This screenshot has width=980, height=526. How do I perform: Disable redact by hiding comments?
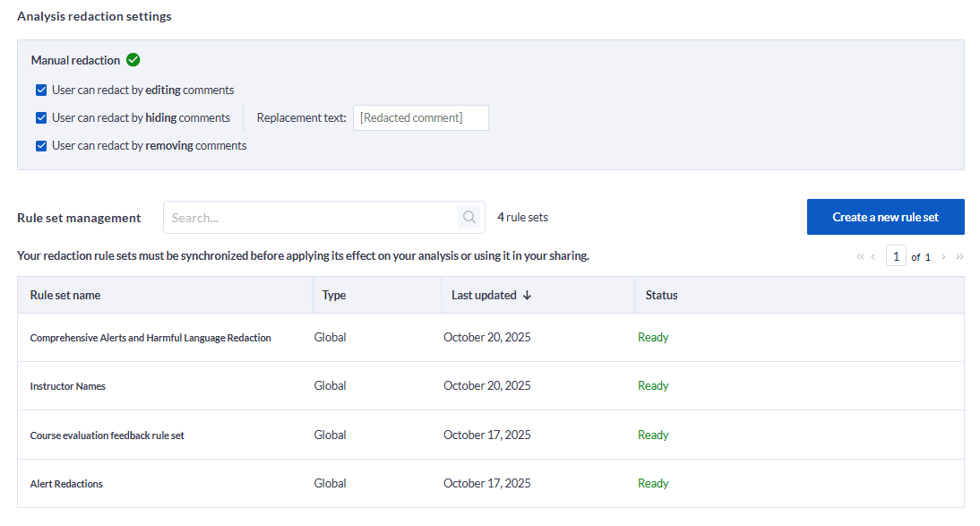pyautogui.click(x=40, y=117)
